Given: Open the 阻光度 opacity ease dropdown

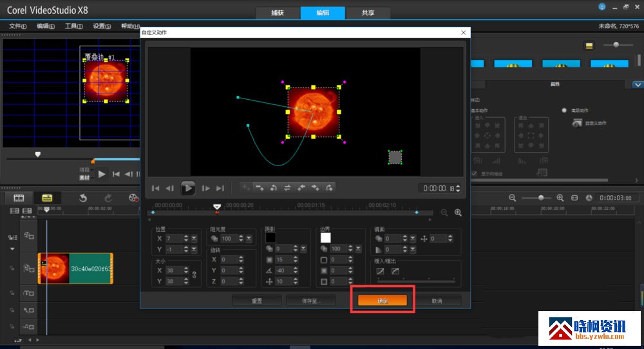Looking at the screenshot, I should [x=249, y=239].
